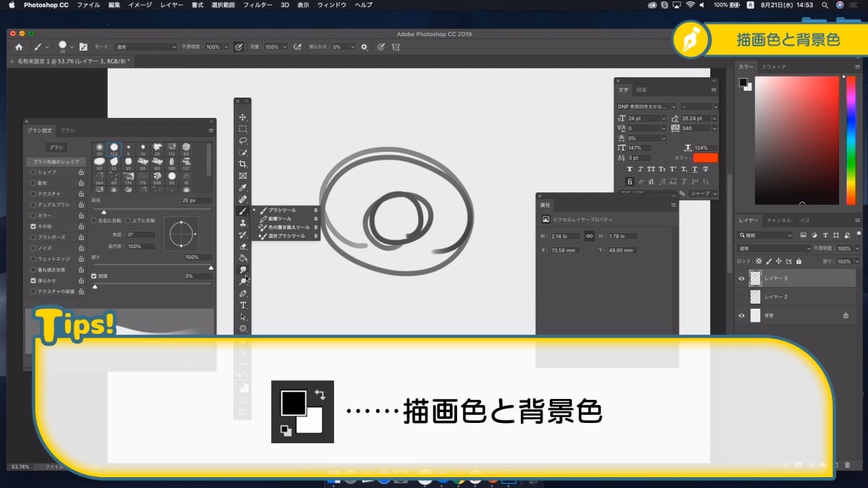868x488 pixels.
Task: Click the ブラシ先端のシェイプ button
Action: [56, 162]
